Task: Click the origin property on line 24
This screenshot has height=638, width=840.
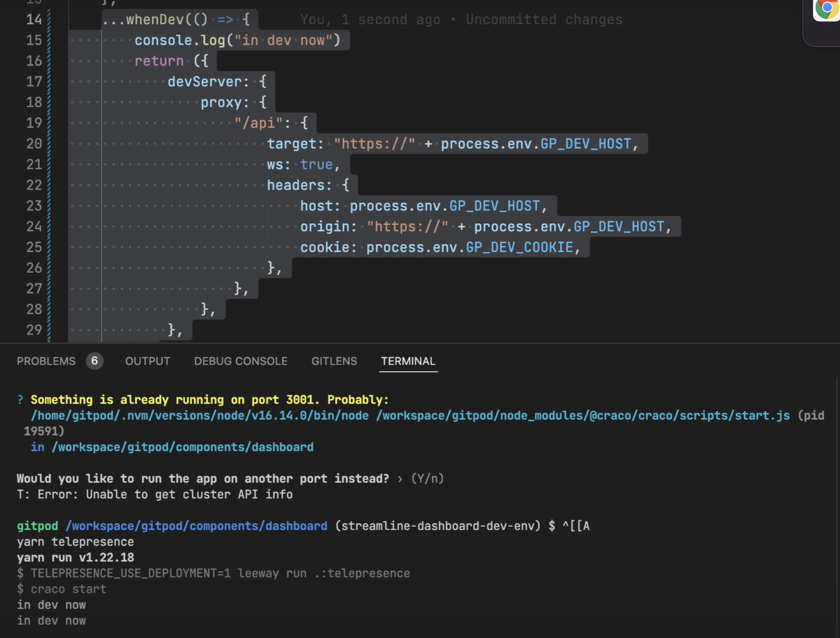Action: click(324, 227)
